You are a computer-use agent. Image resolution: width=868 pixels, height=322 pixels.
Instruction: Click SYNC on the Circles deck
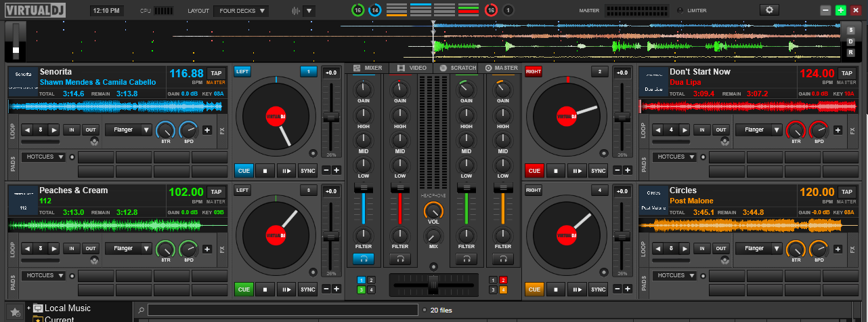pyautogui.click(x=598, y=289)
